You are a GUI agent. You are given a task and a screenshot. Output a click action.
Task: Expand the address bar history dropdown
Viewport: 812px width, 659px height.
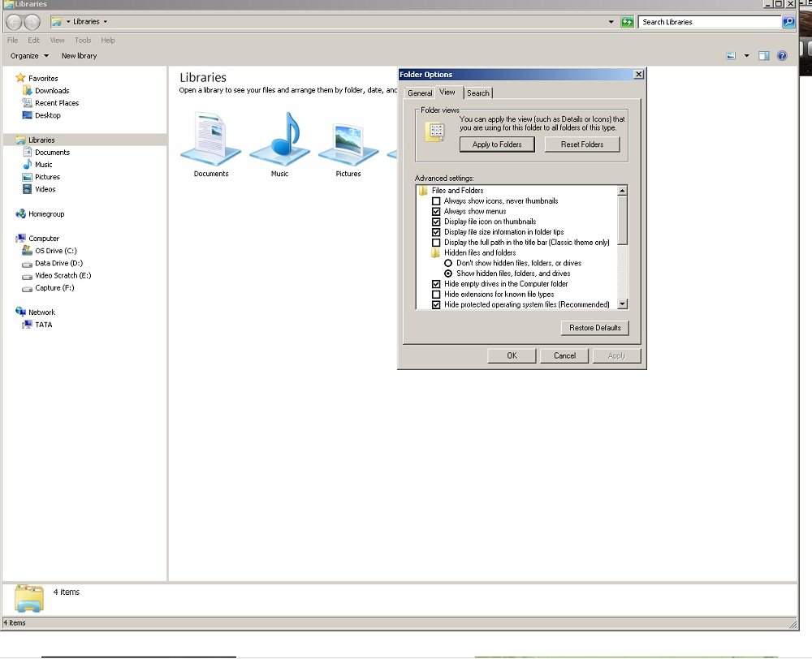[x=611, y=22]
